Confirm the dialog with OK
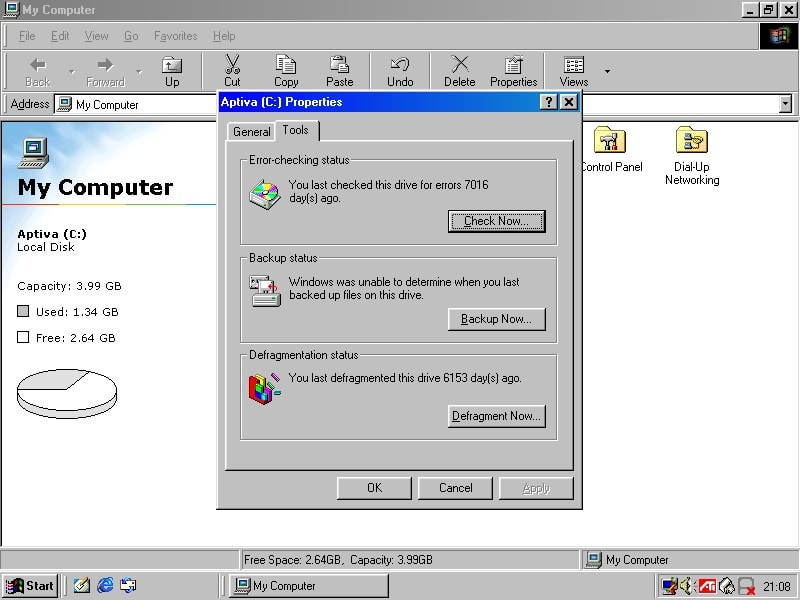 374,488
